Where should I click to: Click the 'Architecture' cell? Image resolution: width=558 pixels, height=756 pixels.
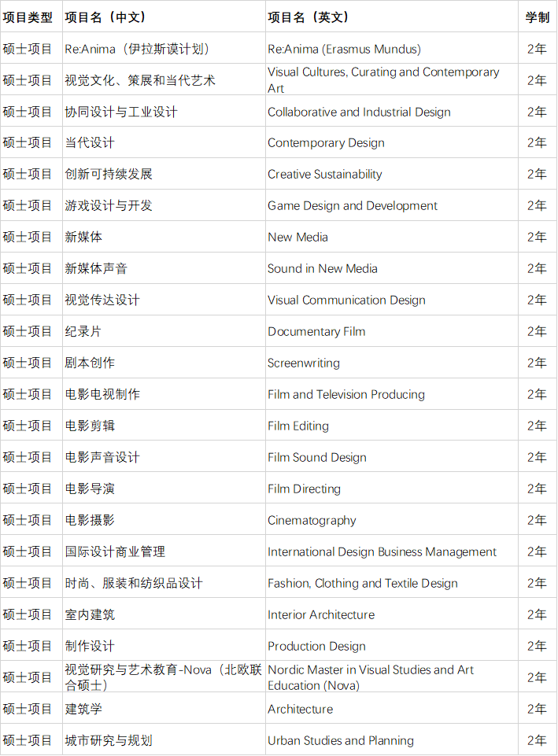pyautogui.click(x=392, y=709)
